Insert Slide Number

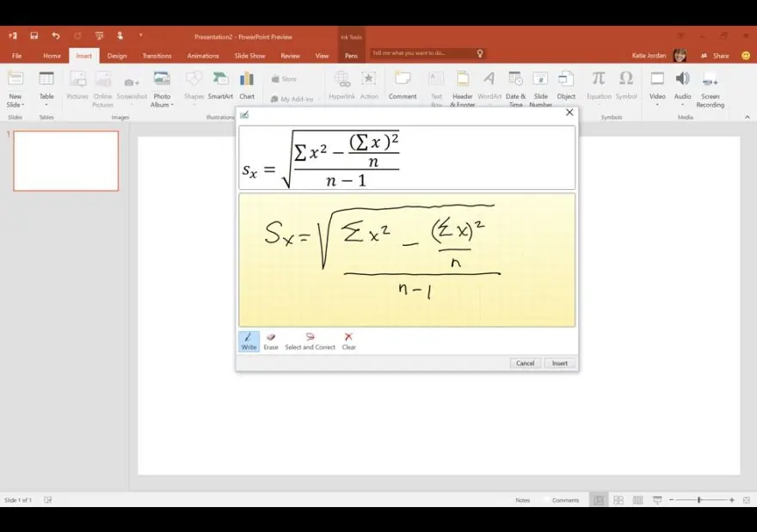(540, 89)
